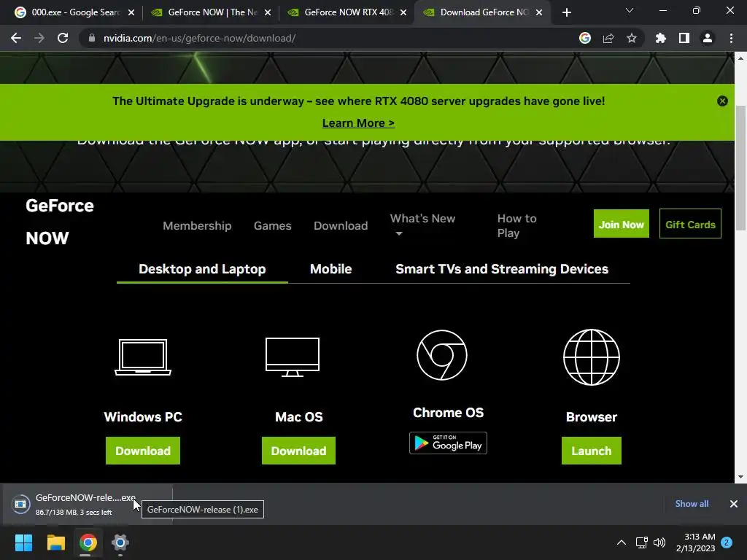This screenshot has width=747, height=560.
Task: Open the Extensions puzzle icon
Action: click(x=661, y=38)
